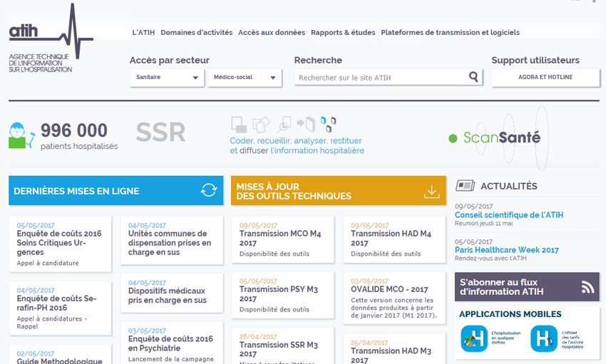Open the Rapports & études menu
The image size is (606, 364).
coord(343,33)
